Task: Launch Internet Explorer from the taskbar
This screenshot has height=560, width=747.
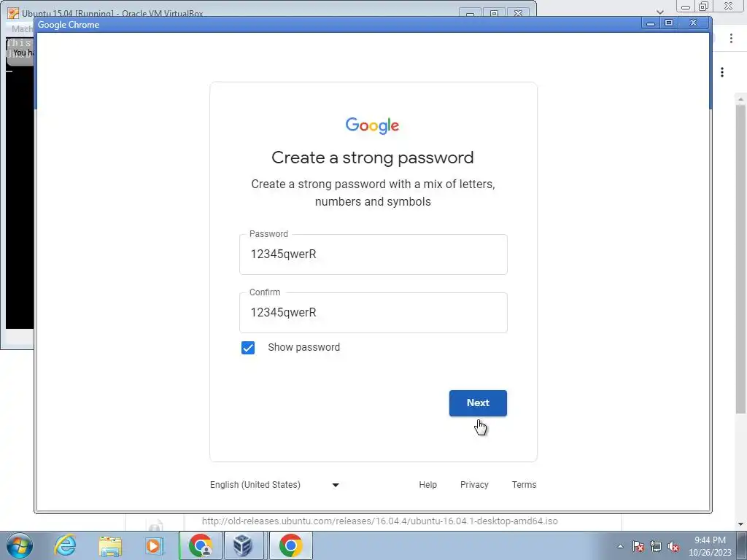Action: click(x=65, y=545)
